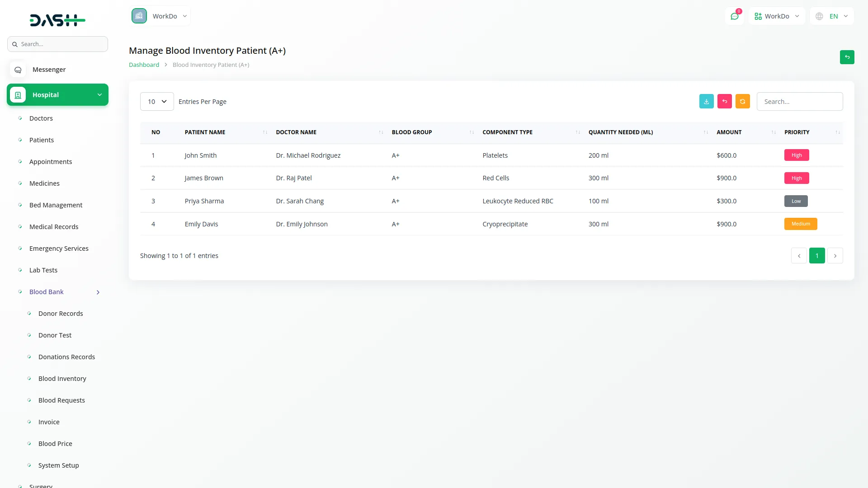The image size is (868, 488).
Task: Click the orange Medium priority badge
Action: pos(800,224)
